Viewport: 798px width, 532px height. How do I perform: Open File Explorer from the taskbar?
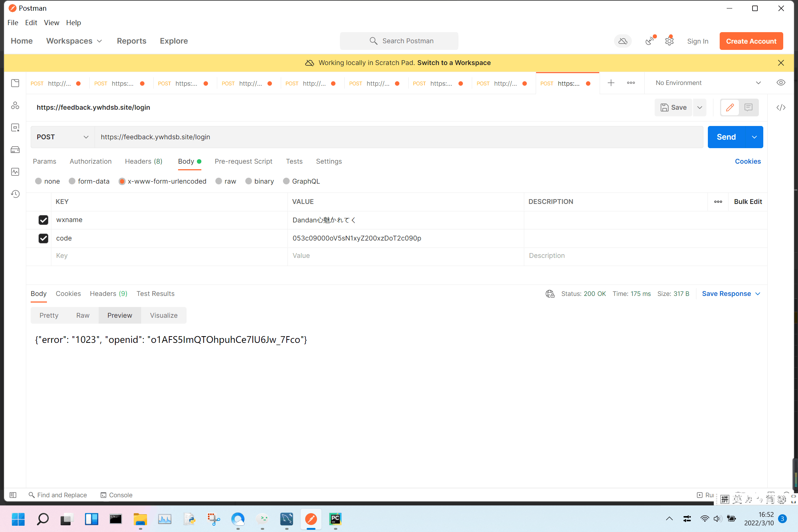(x=140, y=519)
